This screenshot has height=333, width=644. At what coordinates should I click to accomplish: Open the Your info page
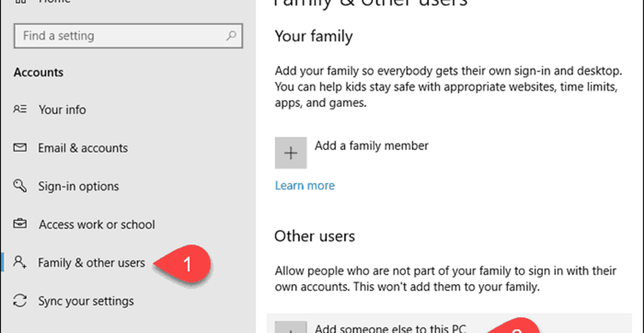point(62,109)
